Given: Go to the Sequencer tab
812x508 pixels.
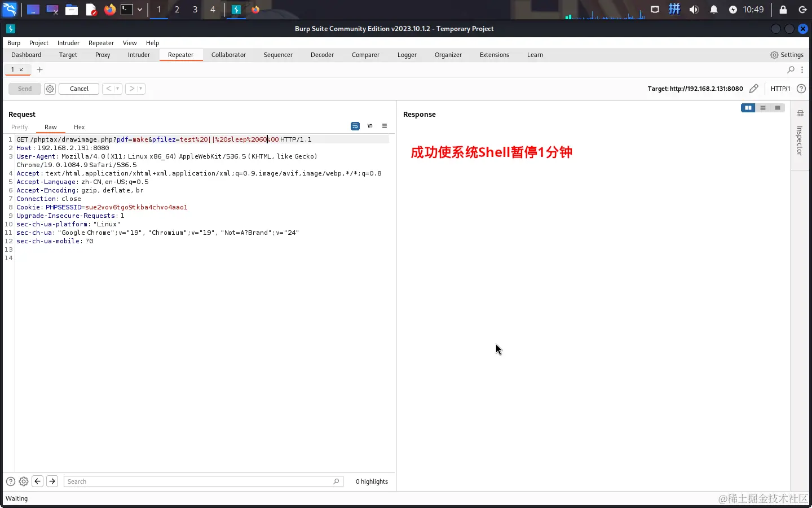Looking at the screenshot, I should pyautogui.click(x=278, y=55).
